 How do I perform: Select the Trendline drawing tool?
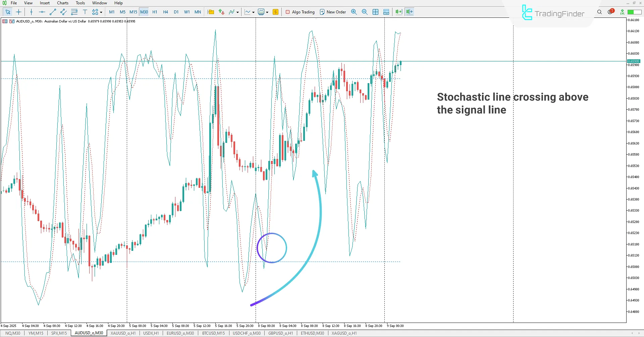pyautogui.click(x=52, y=12)
